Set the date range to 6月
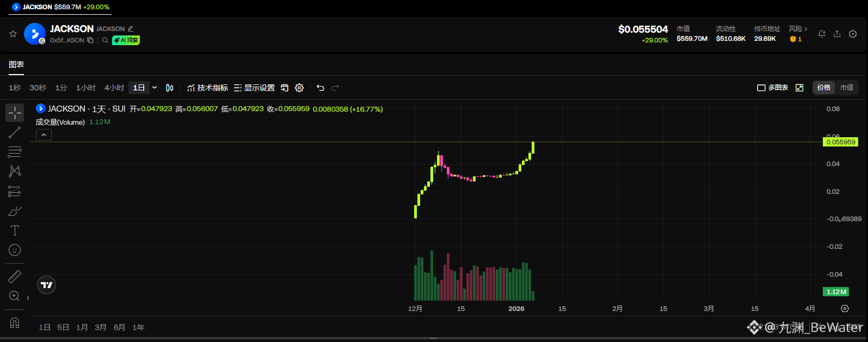 tap(120, 327)
